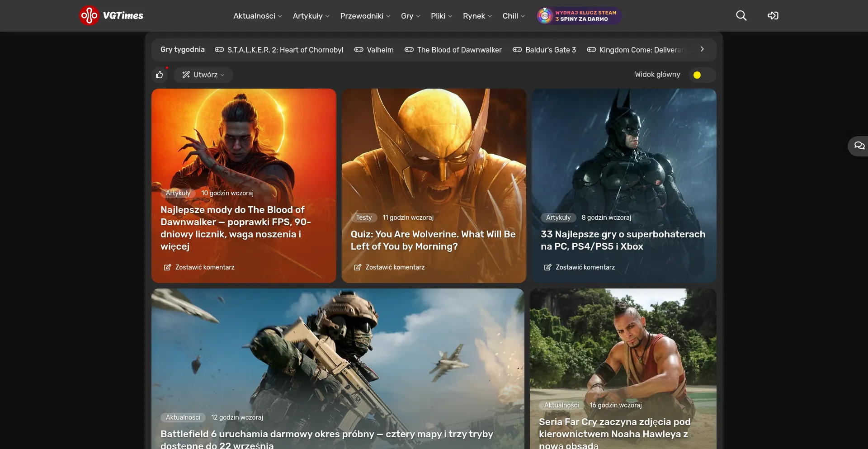Open Battlefield 6 darmowy okres próbny article
868x449 pixels.
pyautogui.click(x=327, y=439)
